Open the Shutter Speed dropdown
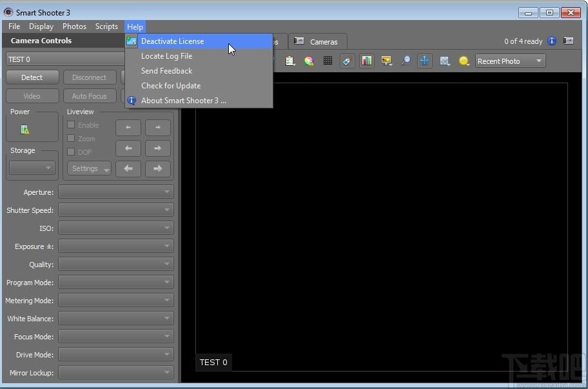Viewport: 588px width, 389px height. [116, 210]
